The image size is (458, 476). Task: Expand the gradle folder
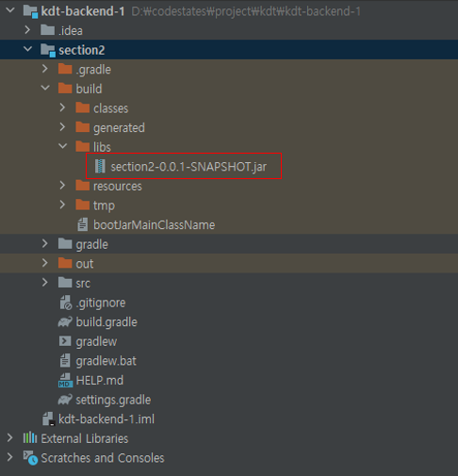coord(45,243)
